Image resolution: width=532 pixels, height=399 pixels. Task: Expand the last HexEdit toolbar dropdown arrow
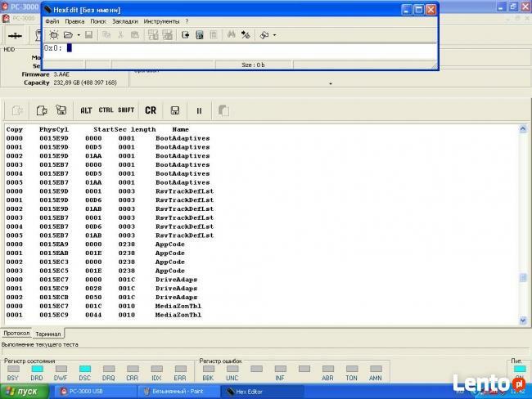pyautogui.click(x=274, y=35)
